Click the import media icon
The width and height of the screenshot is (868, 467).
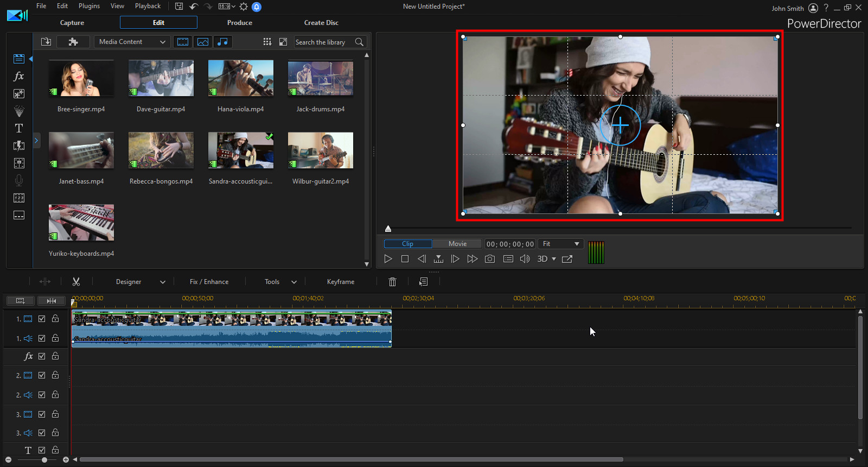point(46,42)
